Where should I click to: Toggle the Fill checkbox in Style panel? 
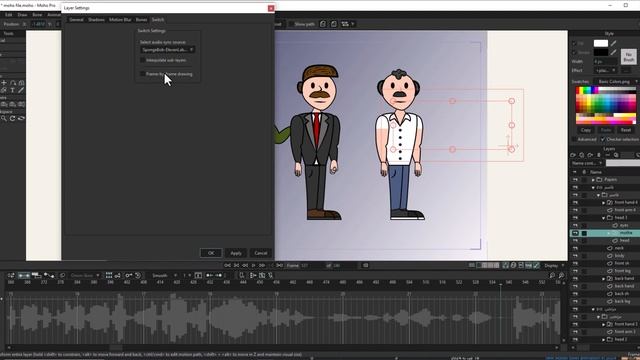(574, 43)
